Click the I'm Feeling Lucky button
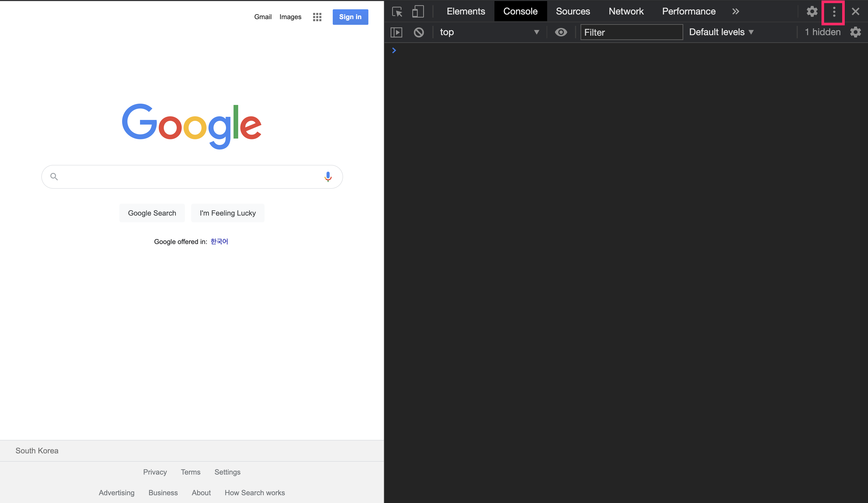Viewport: 868px width, 503px height. 228,213
